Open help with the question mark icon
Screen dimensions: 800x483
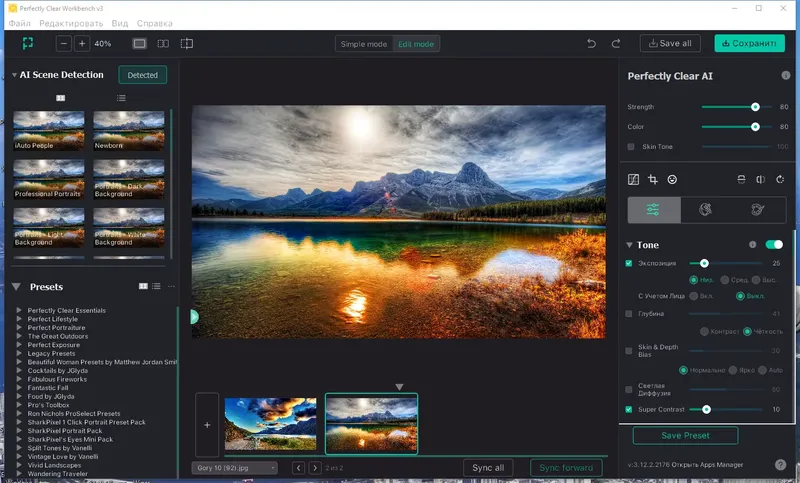(x=779, y=464)
